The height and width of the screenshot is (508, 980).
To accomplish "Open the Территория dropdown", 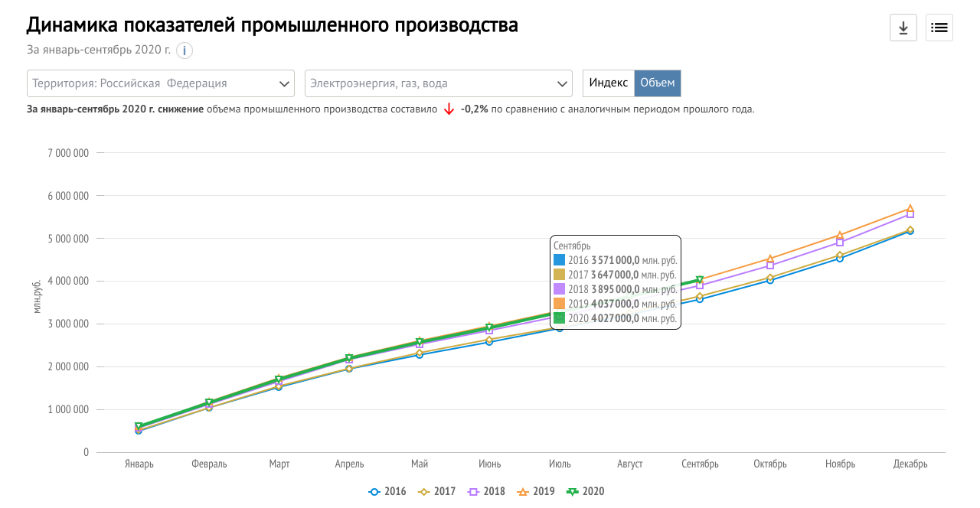I will click(x=161, y=83).
